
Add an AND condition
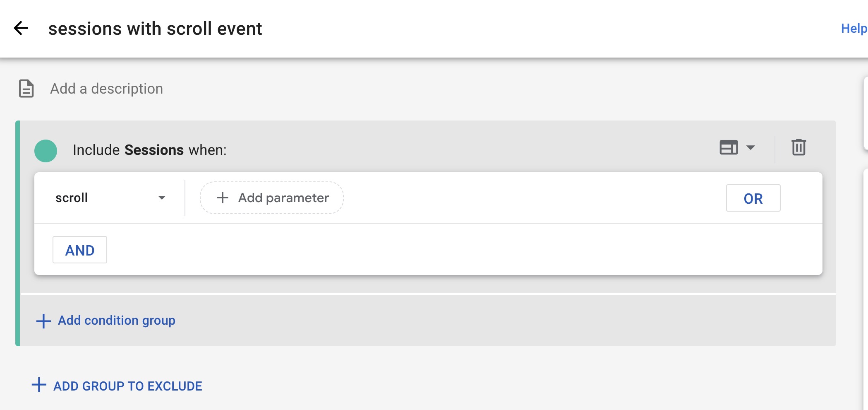(x=80, y=250)
